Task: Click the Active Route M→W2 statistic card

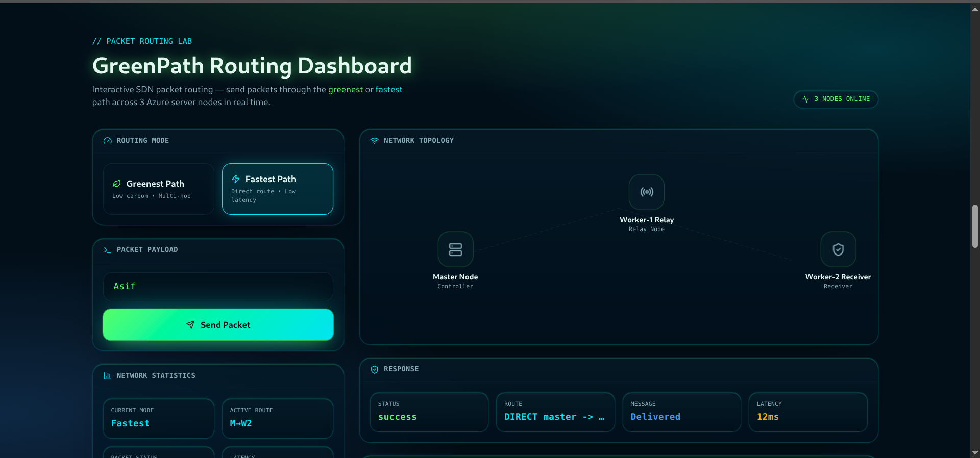Action: (x=278, y=418)
